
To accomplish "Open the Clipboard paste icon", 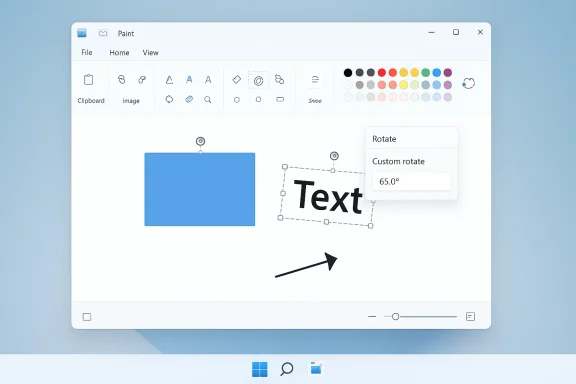I will pyautogui.click(x=88, y=79).
